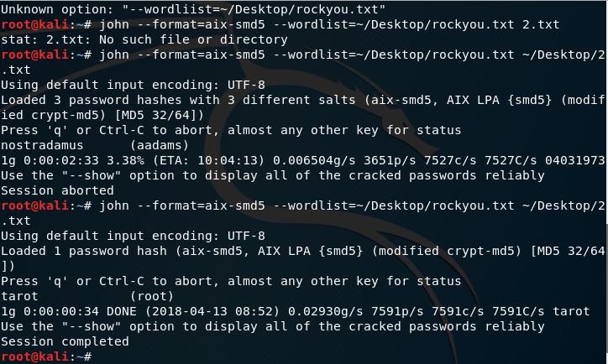The image size is (608, 364).
Task: Click the cracked password "nostradamus"
Action: 39,145
